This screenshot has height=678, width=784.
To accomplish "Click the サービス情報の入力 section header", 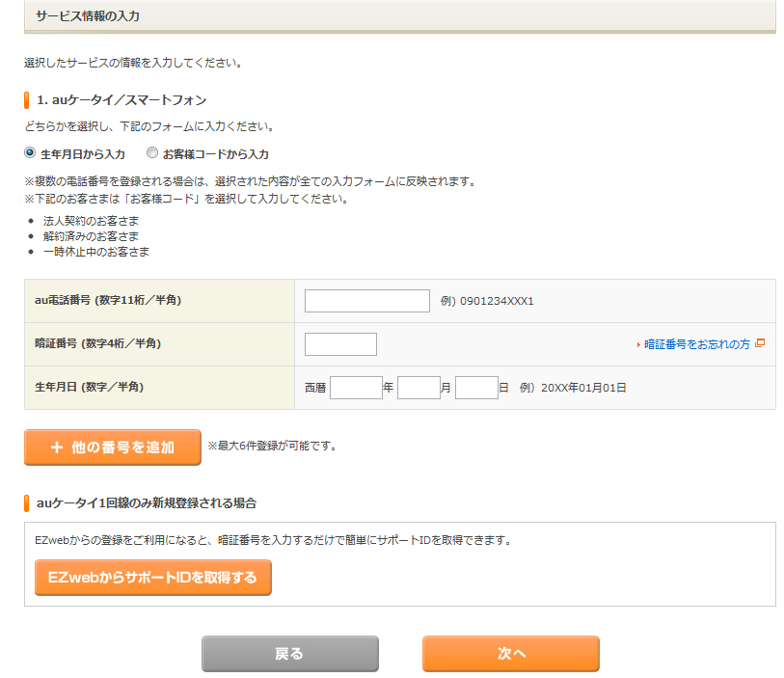I will [87, 16].
